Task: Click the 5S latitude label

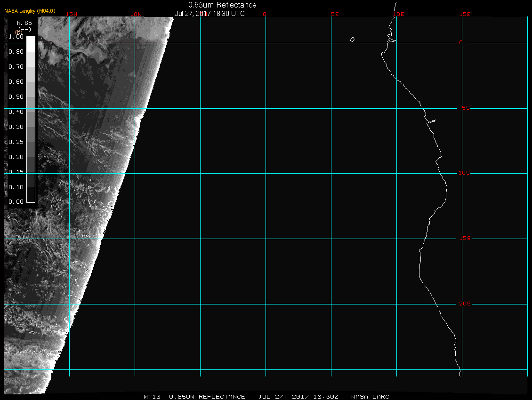Action: click(x=466, y=108)
